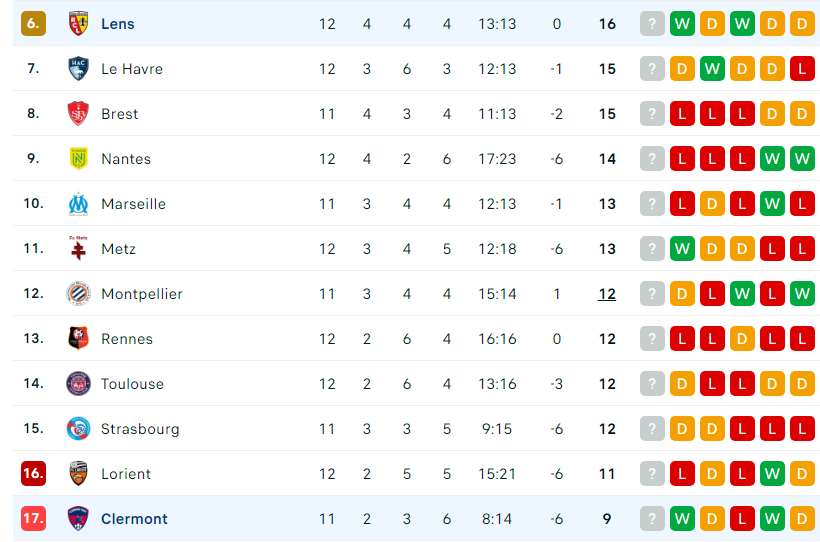Click the Lens club crest icon
Image resolution: width=820 pixels, height=542 pixels.
coord(78,24)
